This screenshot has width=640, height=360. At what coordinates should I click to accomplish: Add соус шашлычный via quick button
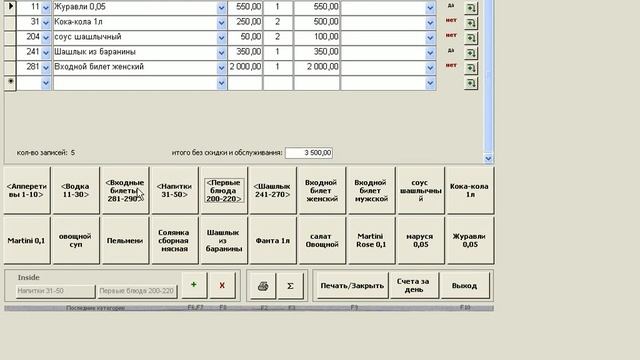pos(420,190)
